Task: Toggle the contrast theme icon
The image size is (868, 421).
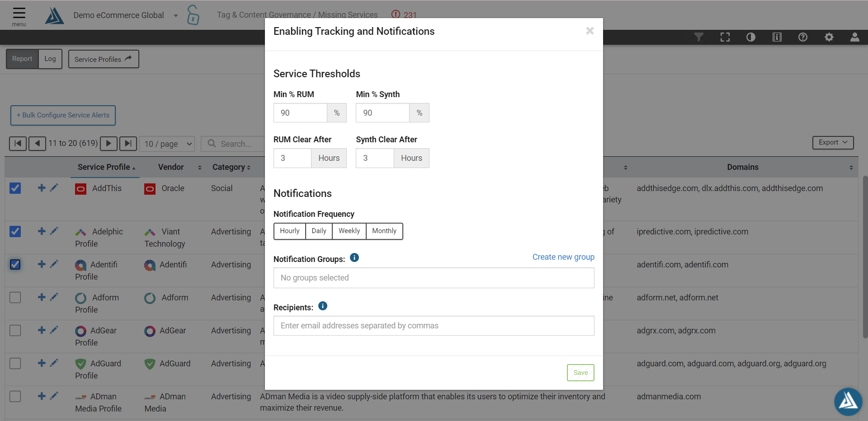Action: click(751, 37)
